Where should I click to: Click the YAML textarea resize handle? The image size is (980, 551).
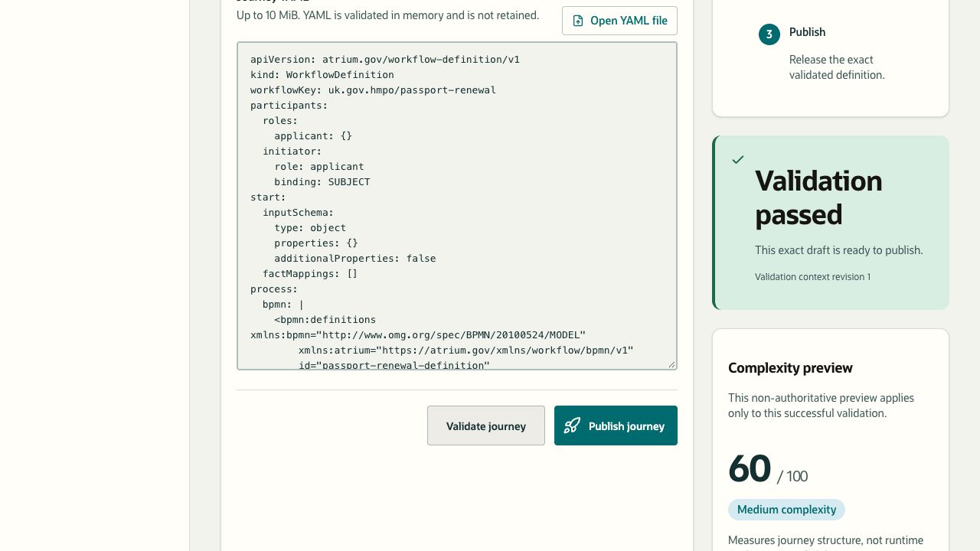coord(671,364)
